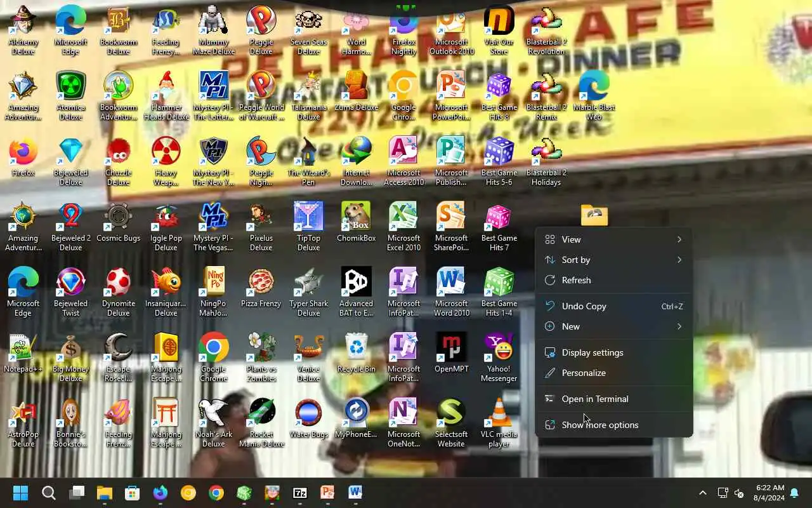
Task: Click the volume muted tray icon
Action: pyautogui.click(x=739, y=493)
